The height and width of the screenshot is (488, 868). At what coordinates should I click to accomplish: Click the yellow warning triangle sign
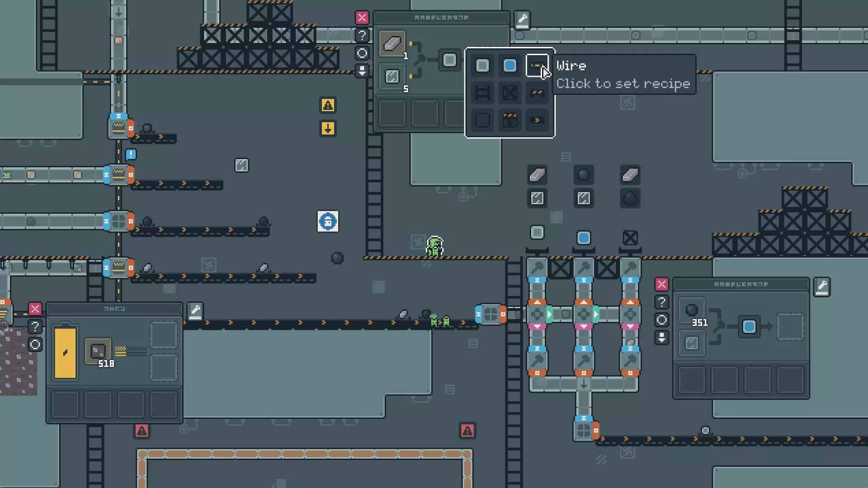[x=328, y=105]
